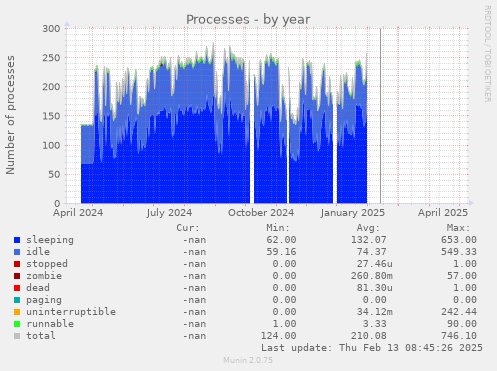
Task: Click the 'Munin 2.0.75' footer text
Action: pos(248,360)
